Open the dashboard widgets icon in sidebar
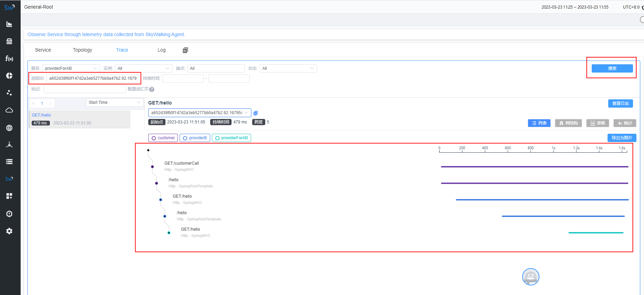644x295 pixels. coord(9,196)
